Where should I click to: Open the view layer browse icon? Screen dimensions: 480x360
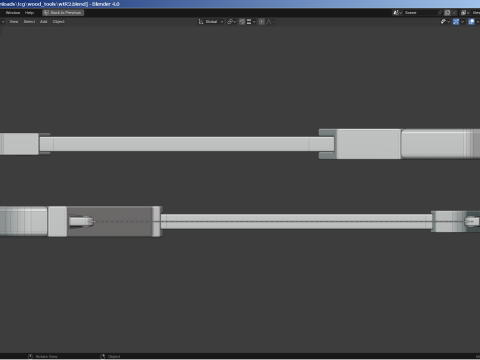point(465,13)
